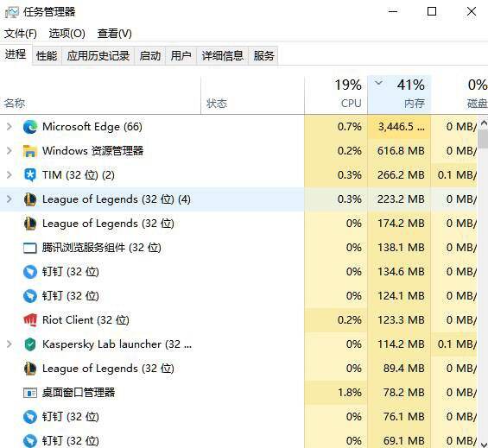Viewport: 488px width, 448px height.
Task: Sort processes by the CPU column header
Action: pos(336,95)
